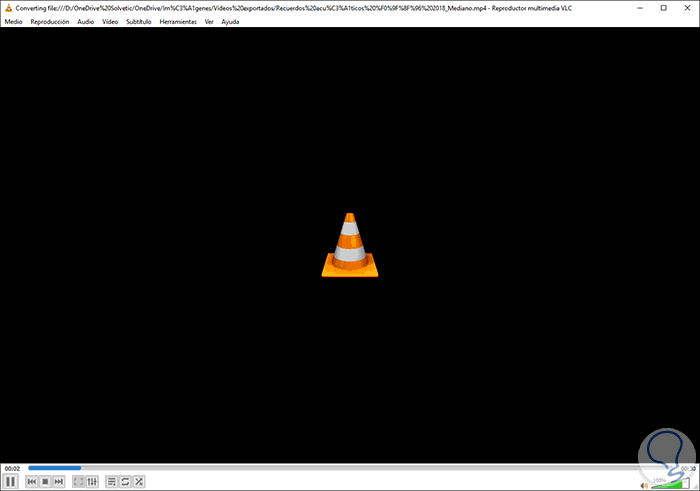Stop playback with the stop button
The width and height of the screenshot is (700, 491).
click(x=45, y=482)
